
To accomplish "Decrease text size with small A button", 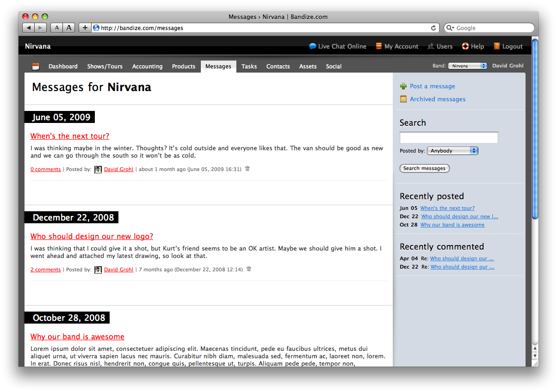I will (56, 28).
